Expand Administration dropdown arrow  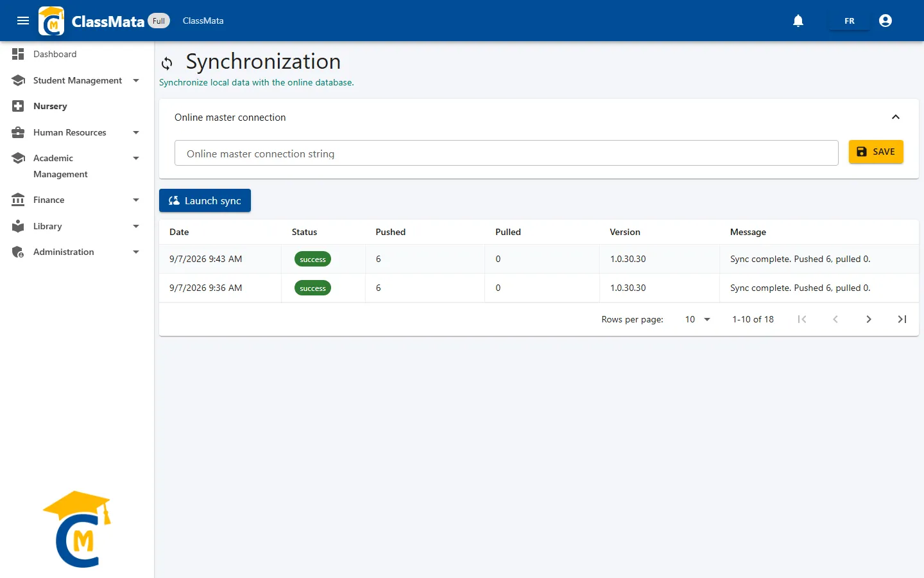[x=136, y=252]
